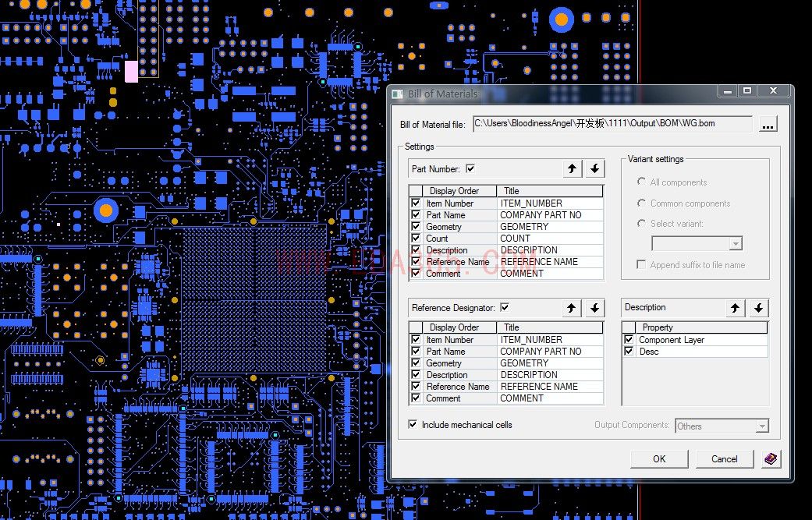The width and height of the screenshot is (812, 520).
Task: Uncheck Reference Name in Reference Designator table
Action: point(416,386)
